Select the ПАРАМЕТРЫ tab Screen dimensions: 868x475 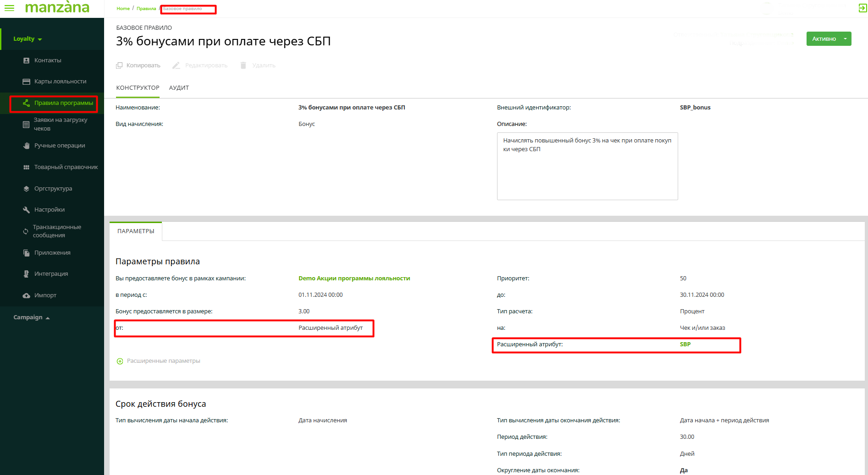(x=136, y=231)
